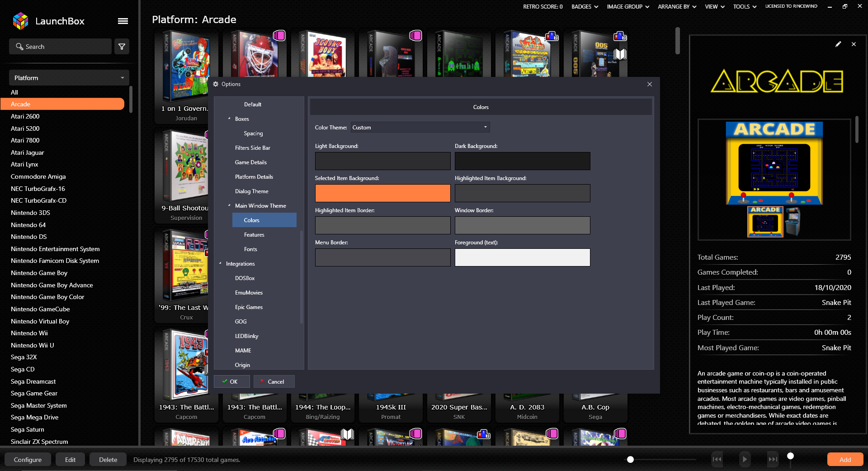868x471 pixels.
Task: Select Features under Main Window Theme
Action: point(254,235)
